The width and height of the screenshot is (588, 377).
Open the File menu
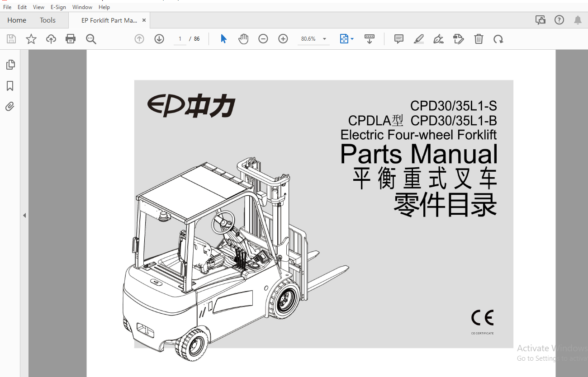(x=7, y=7)
